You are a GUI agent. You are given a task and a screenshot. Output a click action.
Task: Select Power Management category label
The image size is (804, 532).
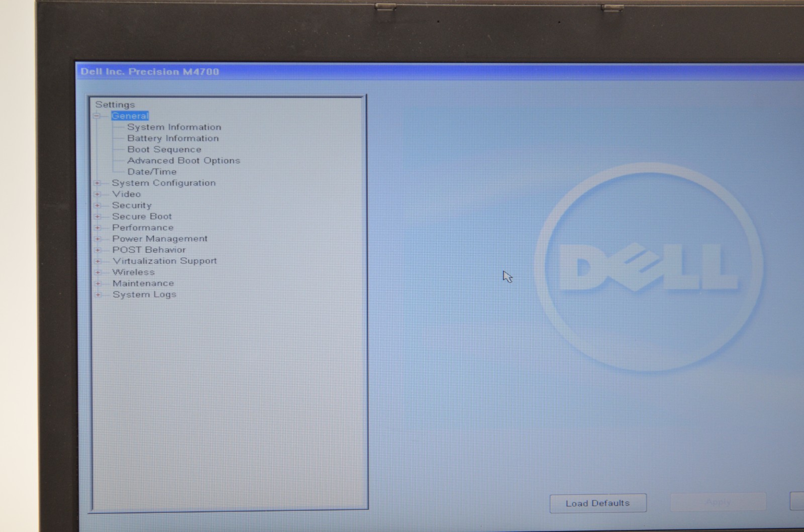(x=160, y=239)
